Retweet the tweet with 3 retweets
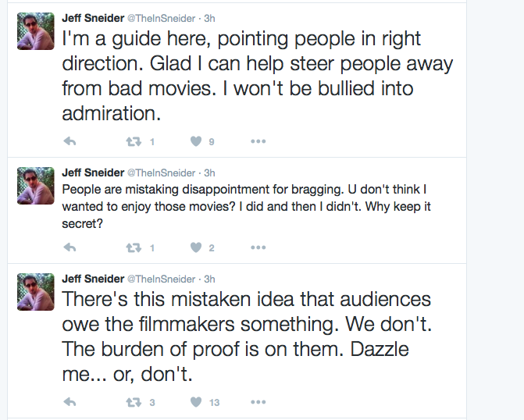This screenshot has width=524, height=420. [x=134, y=402]
